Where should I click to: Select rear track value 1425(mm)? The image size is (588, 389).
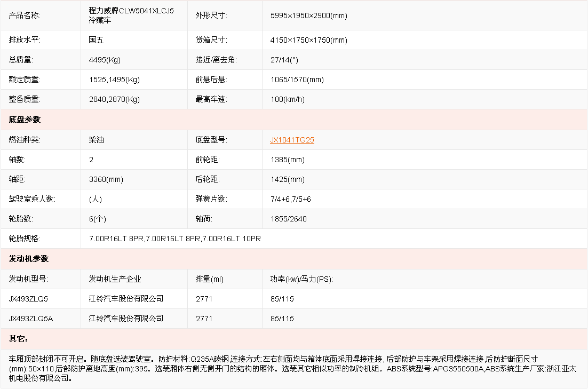point(288,179)
